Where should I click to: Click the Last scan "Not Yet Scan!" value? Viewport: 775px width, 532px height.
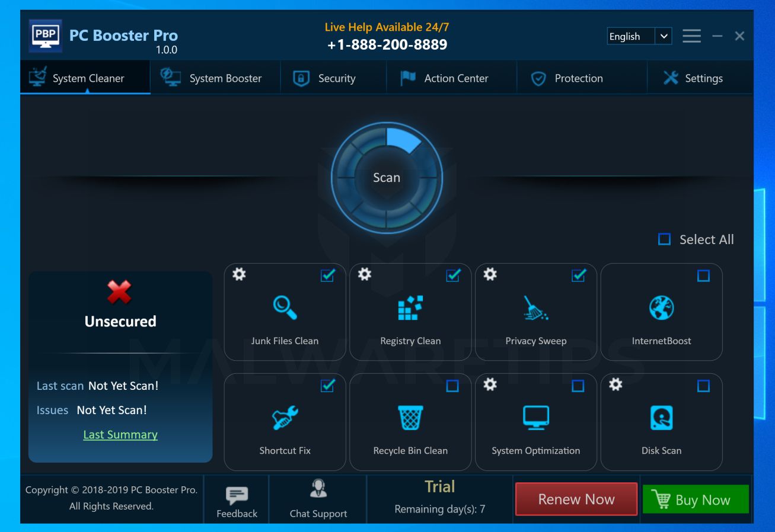point(123,386)
